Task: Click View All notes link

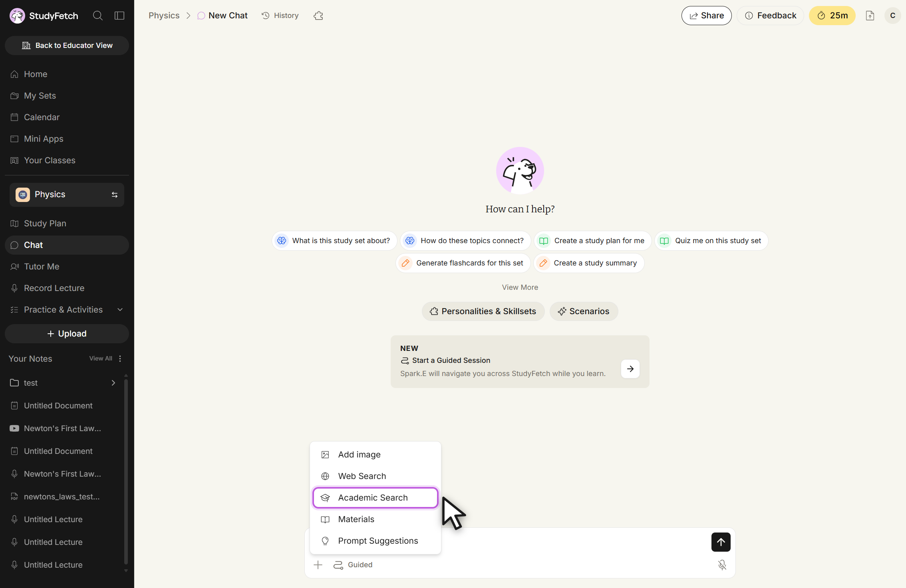Action: click(x=101, y=358)
